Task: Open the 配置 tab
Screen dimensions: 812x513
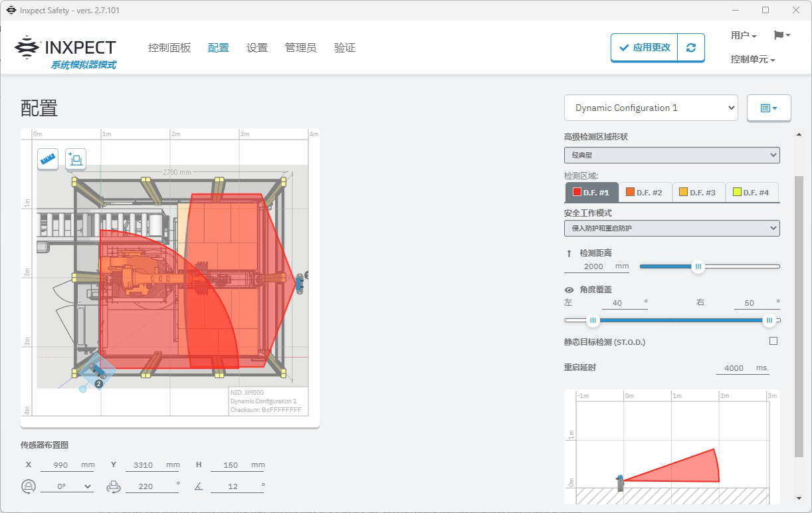Action: point(219,48)
